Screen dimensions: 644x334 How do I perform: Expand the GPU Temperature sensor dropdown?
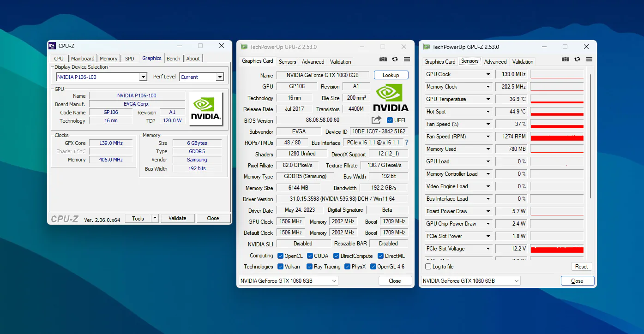488,99
